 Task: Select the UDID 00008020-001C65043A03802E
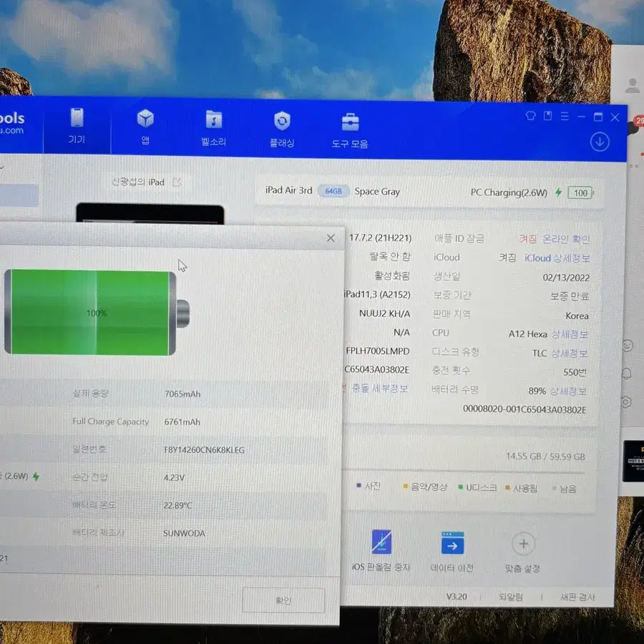click(x=525, y=409)
